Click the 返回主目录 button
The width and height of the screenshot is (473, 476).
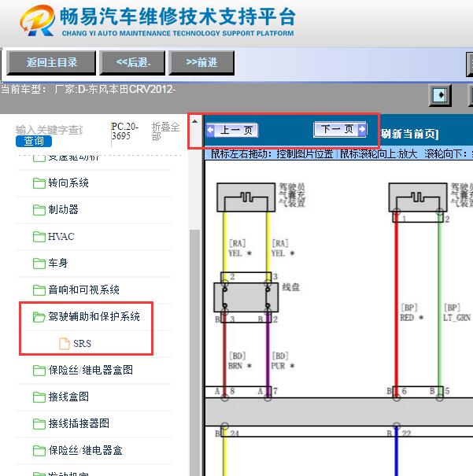tap(51, 63)
